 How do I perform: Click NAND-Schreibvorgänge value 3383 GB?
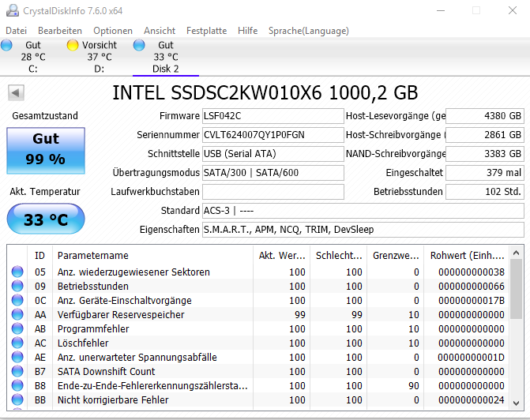485,154
